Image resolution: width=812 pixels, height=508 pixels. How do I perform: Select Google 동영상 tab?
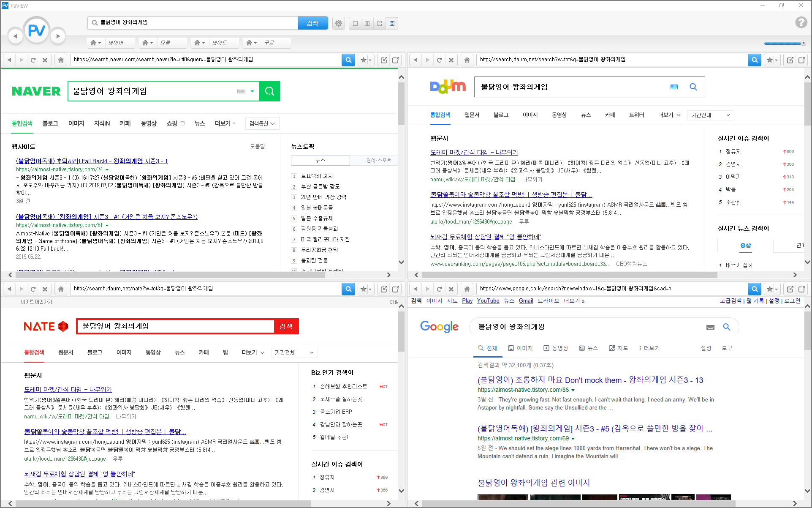(556, 348)
